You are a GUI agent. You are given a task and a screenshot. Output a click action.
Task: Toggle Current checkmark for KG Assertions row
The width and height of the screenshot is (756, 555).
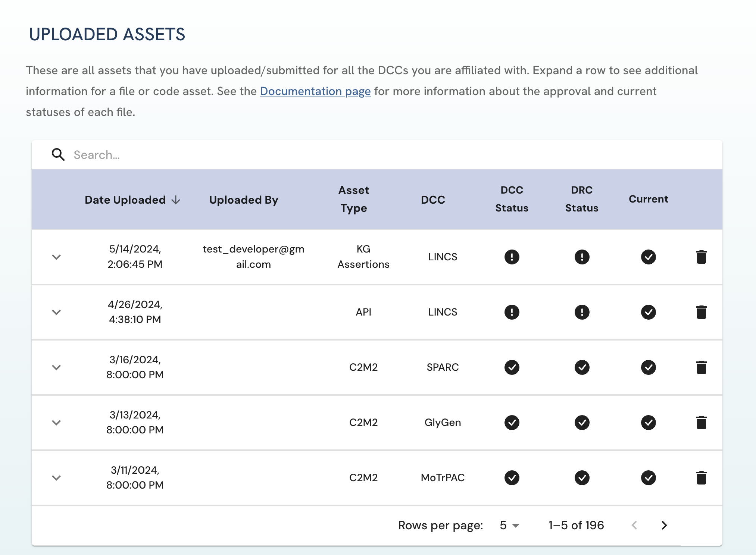pyautogui.click(x=648, y=257)
